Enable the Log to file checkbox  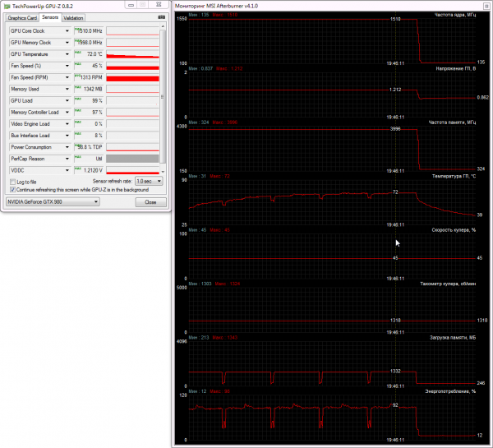12,182
